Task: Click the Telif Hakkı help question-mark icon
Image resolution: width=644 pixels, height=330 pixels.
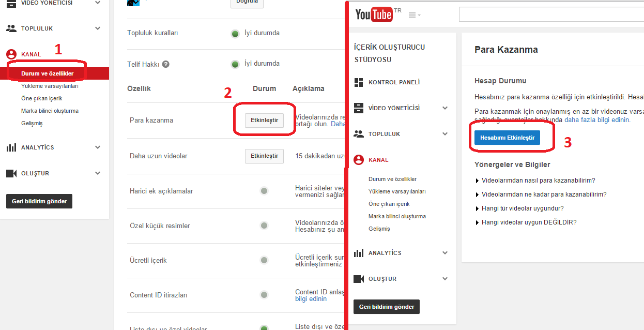Action: click(x=165, y=64)
